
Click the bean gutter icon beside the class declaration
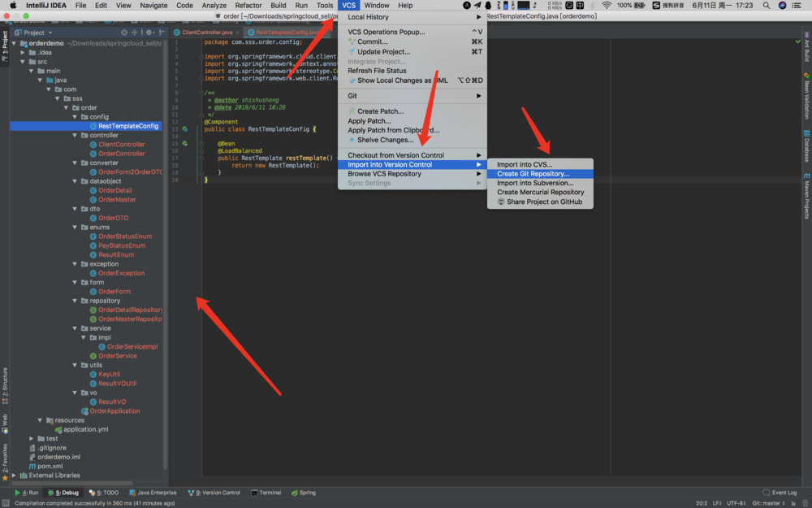click(185, 129)
